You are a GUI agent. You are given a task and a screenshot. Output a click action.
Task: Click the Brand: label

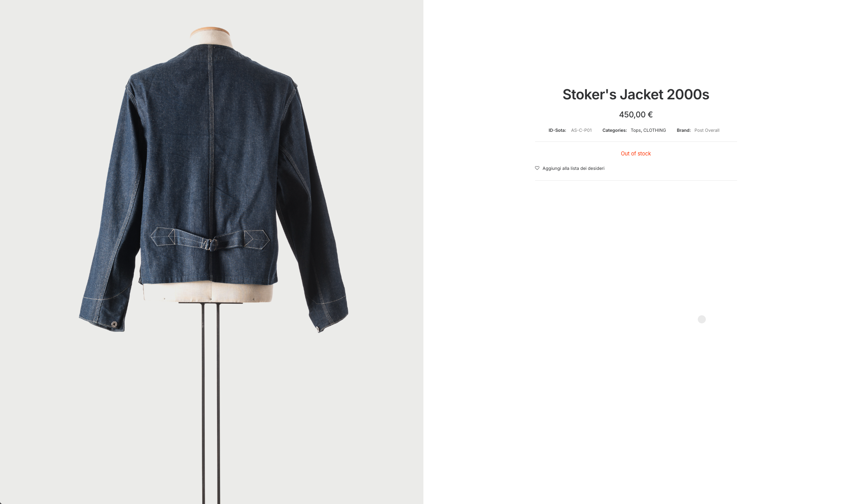coord(683,130)
